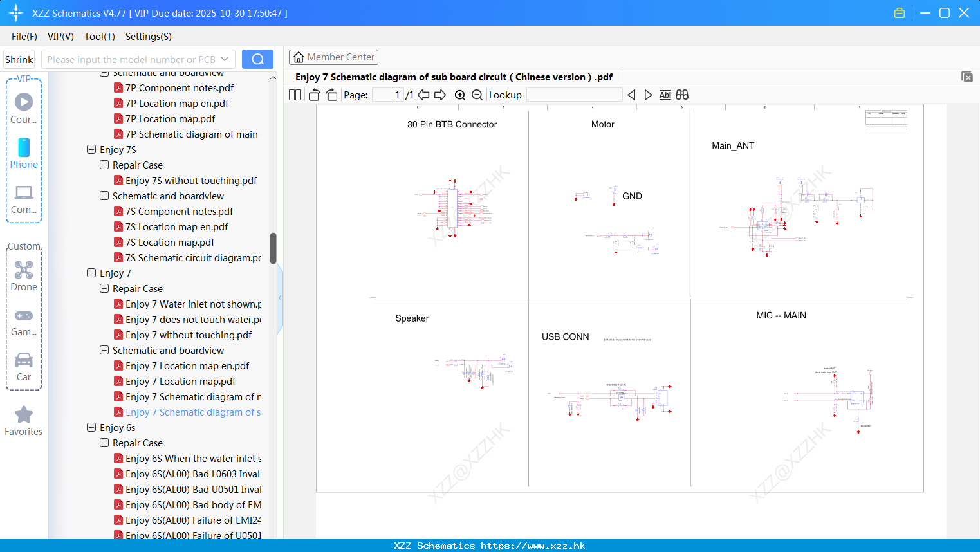Open 7S Component notes.pdf
980x552 pixels.
coord(180,211)
